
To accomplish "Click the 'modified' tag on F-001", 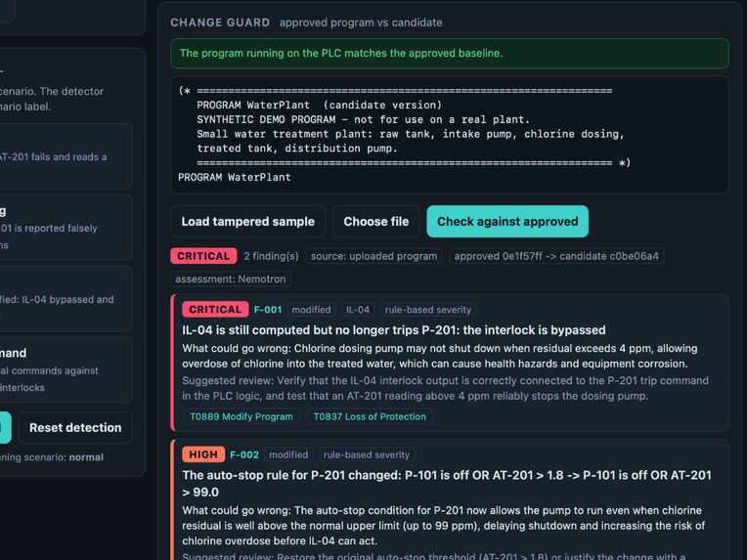I will coord(311,310).
